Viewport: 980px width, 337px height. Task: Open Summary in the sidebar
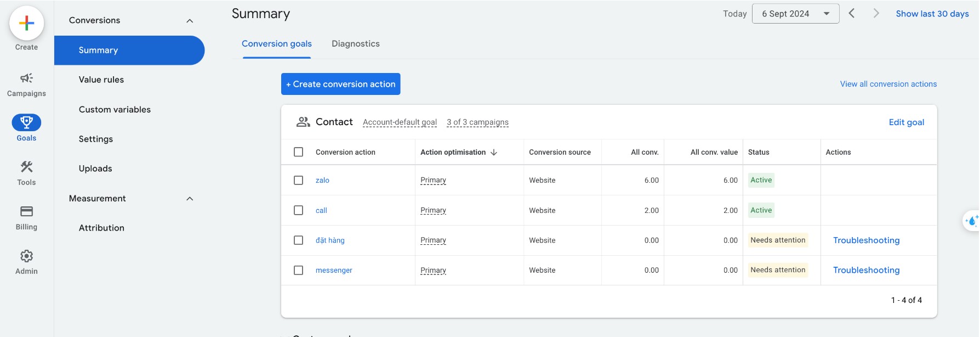click(129, 50)
